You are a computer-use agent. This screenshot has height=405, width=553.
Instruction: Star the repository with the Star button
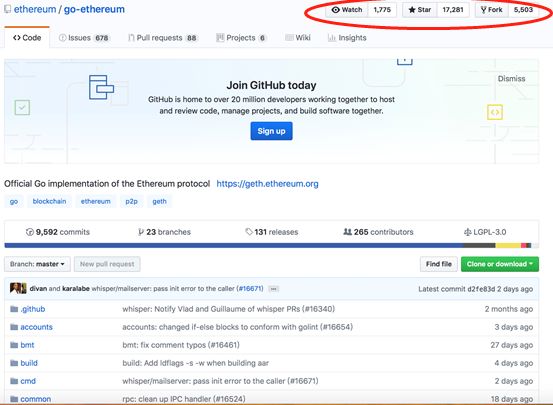tap(420, 10)
